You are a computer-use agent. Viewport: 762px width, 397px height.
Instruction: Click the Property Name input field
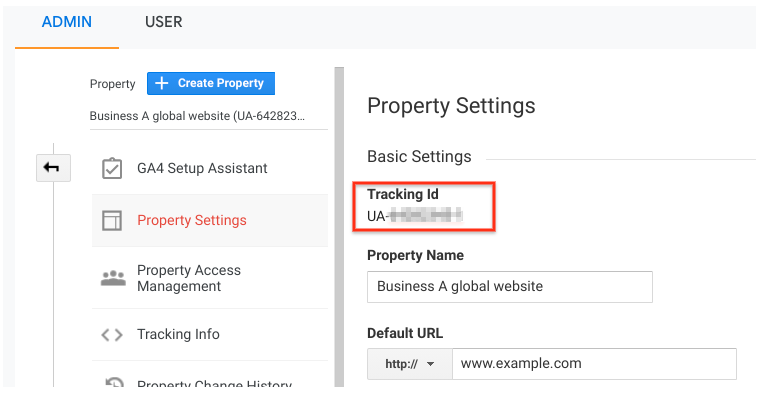510,287
